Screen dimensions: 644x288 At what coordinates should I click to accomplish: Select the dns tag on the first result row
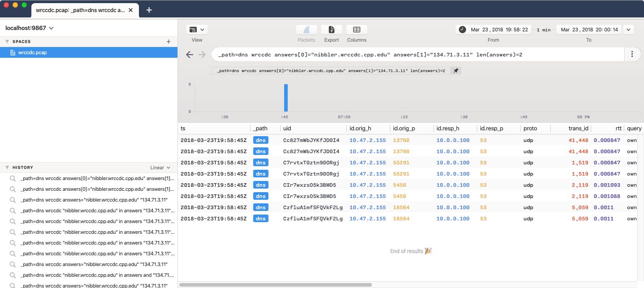260,140
